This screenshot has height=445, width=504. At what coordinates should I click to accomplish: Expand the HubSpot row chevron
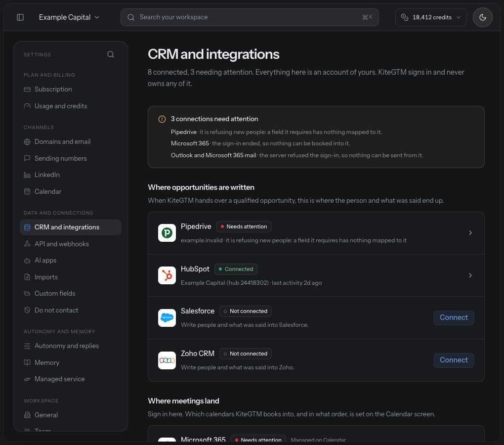coord(470,275)
